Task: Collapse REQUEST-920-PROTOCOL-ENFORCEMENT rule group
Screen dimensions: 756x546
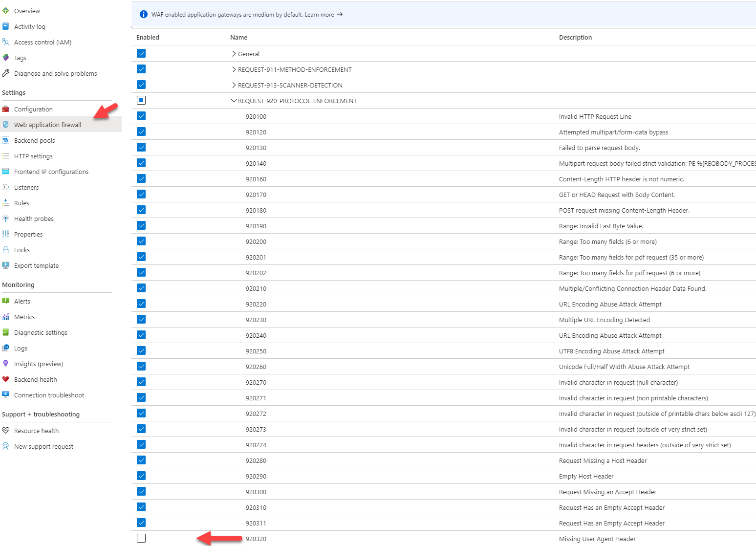Action: pyautogui.click(x=234, y=101)
